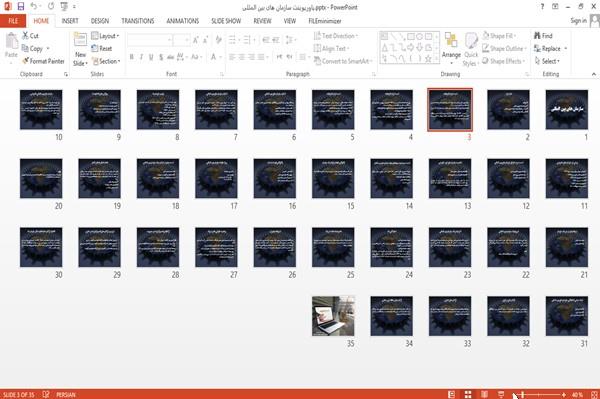Insert a New Slide
This screenshot has width=600, height=399.
click(80, 50)
